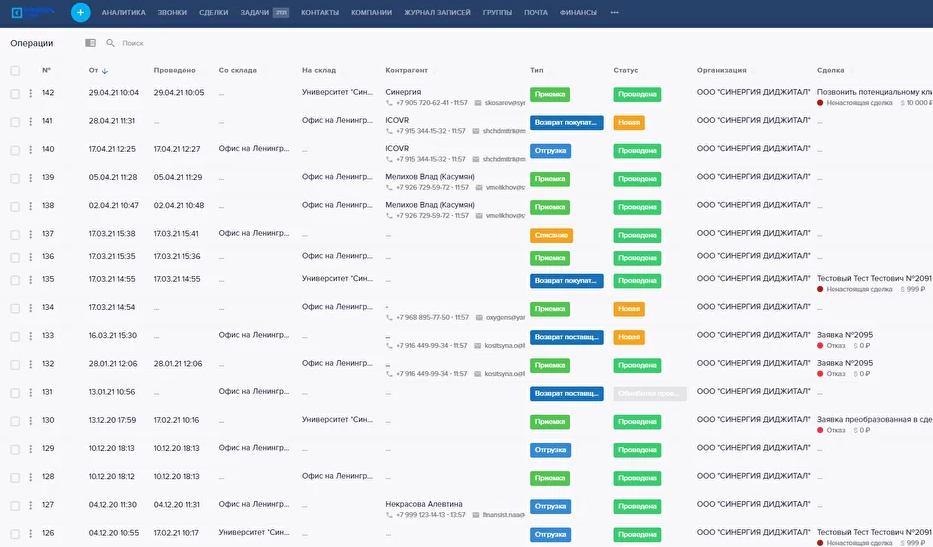Check the box for operation 135
Image resolution: width=933 pixels, height=547 pixels.
coord(15,280)
